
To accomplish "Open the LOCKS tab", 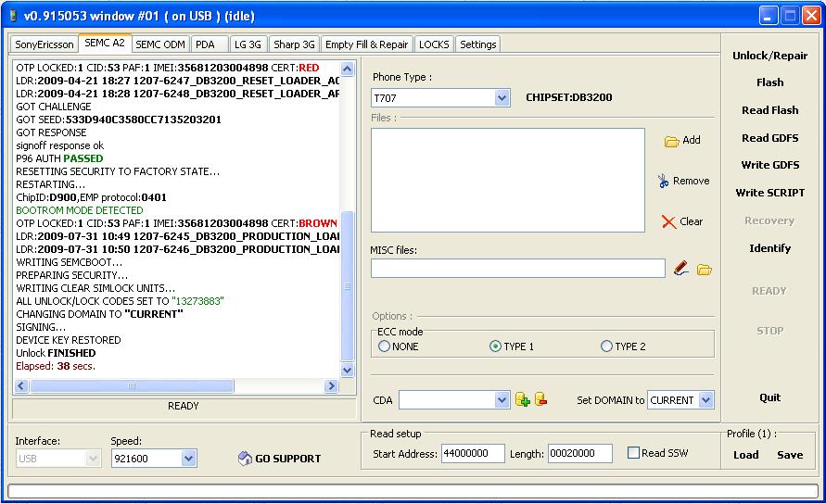I will click(434, 44).
